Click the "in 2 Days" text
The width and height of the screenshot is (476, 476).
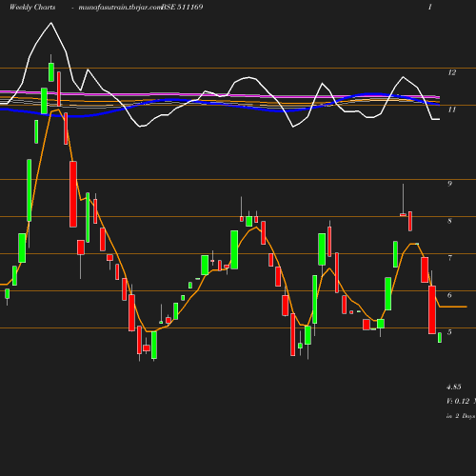click(x=461, y=416)
